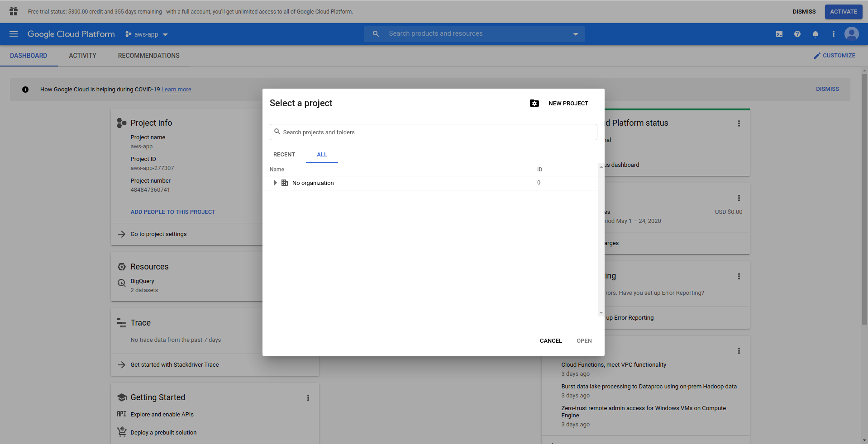Expand the search bar dropdown arrow

click(576, 34)
